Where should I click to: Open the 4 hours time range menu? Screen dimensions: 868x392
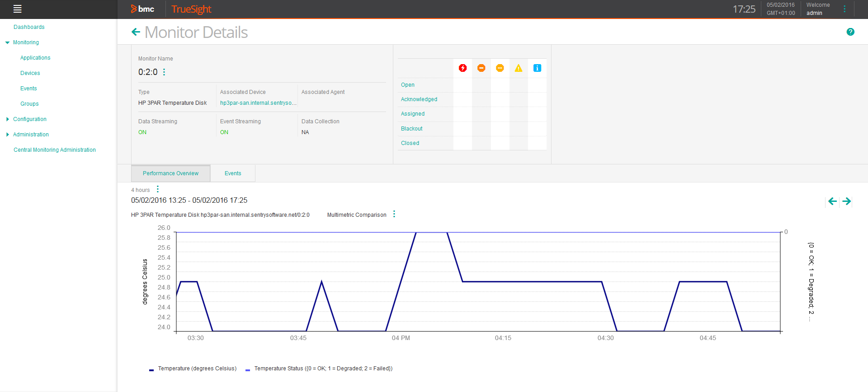[x=158, y=189]
